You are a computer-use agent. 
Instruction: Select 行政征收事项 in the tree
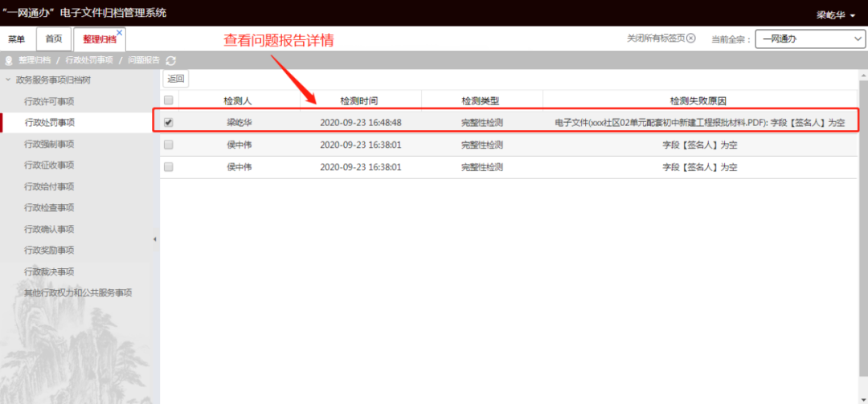coord(49,165)
